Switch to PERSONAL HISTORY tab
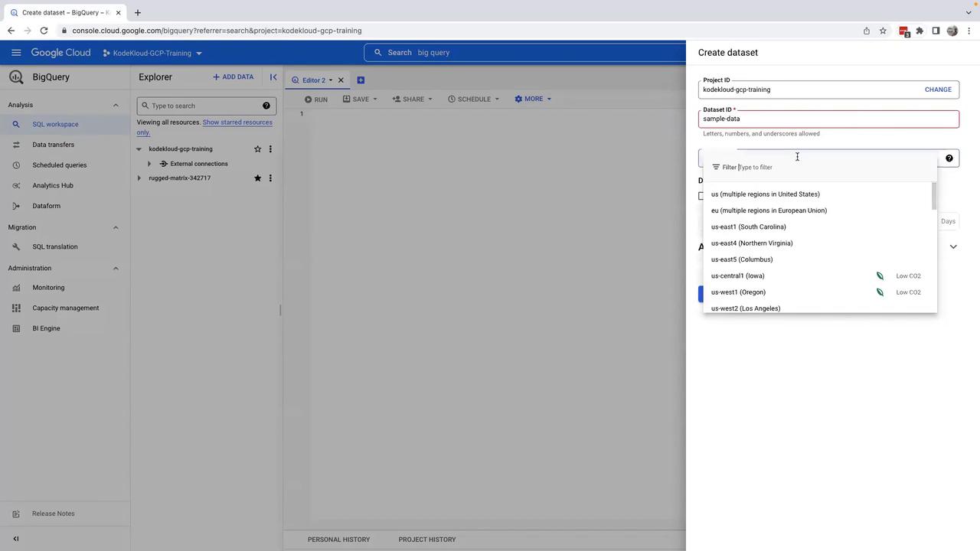 (x=338, y=540)
